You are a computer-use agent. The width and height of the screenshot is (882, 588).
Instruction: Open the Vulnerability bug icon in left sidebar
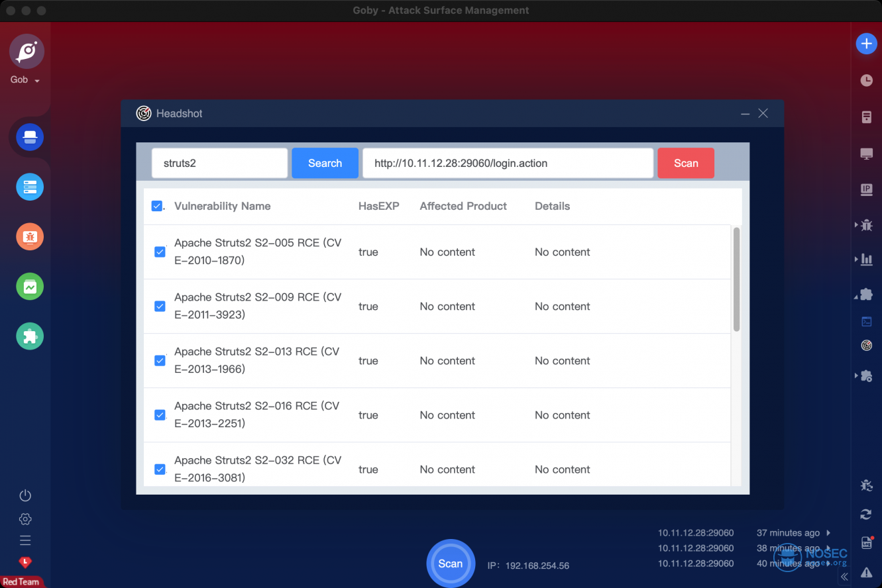tap(30, 236)
